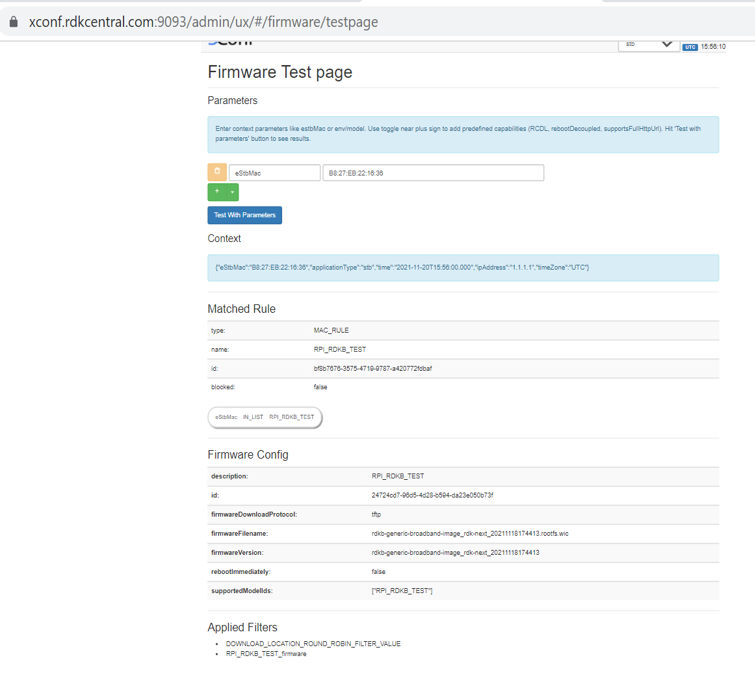Click the RPI_RDKB_TEST_firmware applied filter item
This screenshot has height=681, width=755.
tap(266, 654)
